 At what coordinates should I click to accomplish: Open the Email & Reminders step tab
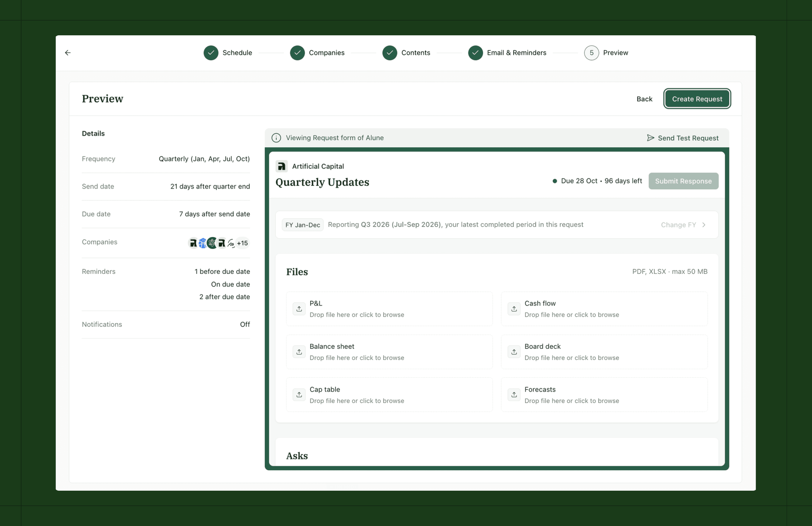click(507, 53)
